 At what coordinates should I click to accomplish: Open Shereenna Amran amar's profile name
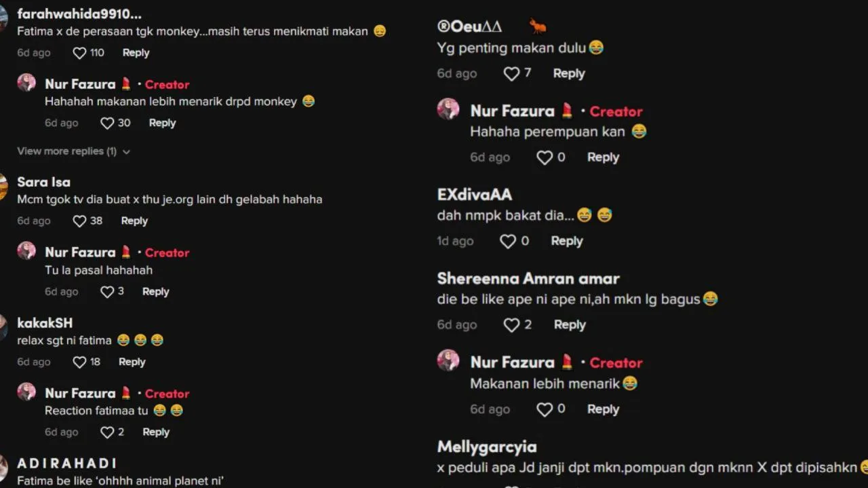point(528,279)
